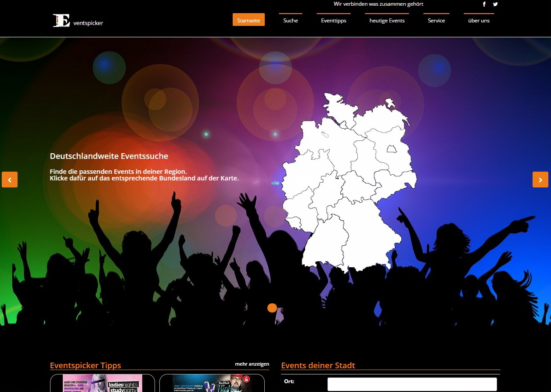Go to the Suche menu item
Screen dimensions: 551x392
click(x=291, y=20)
